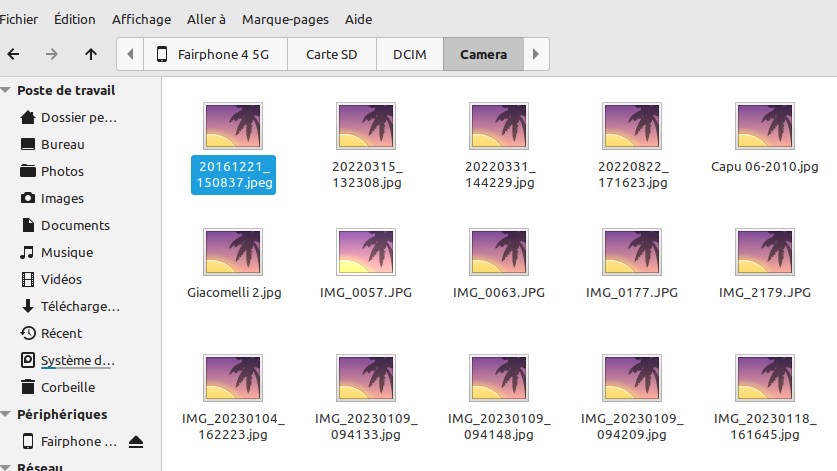Go to the DCIM path segment
The height and width of the screenshot is (471, 837).
pyautogui.click(x=409, y=54)
